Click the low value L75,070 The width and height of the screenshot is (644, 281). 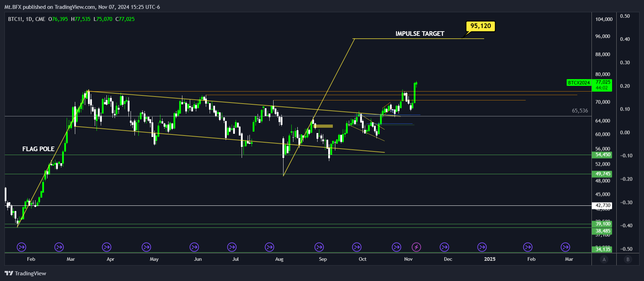[103, 19]
